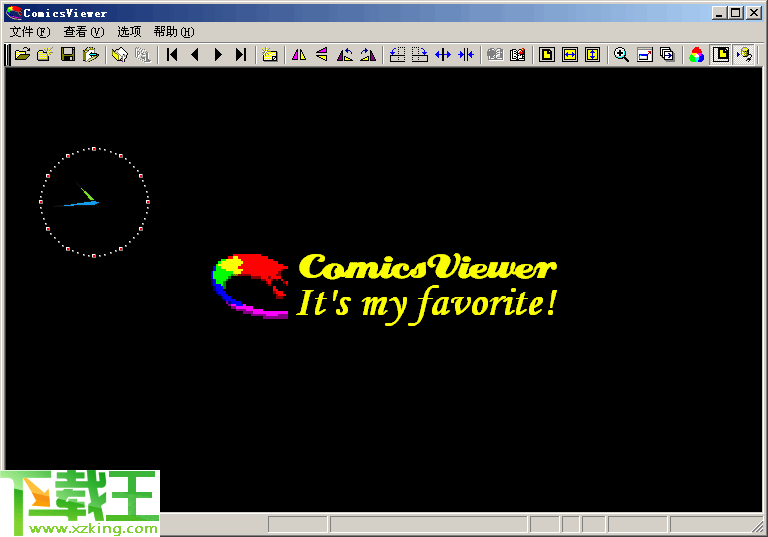Go to the previous page

pos(195,54)
